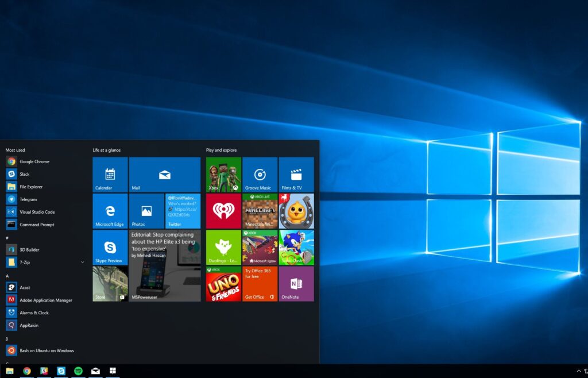
Task: Show hidden system tray icons chevron
Action: (x=579, y=371)
